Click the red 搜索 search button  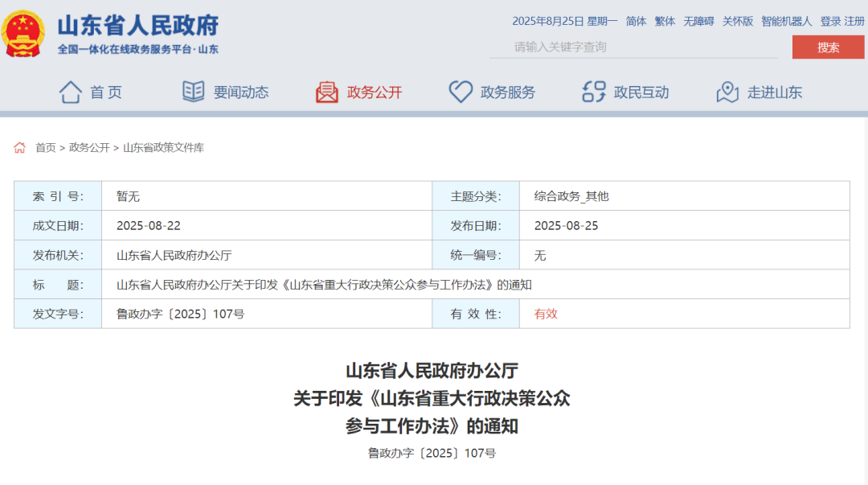tap(828, 47)
